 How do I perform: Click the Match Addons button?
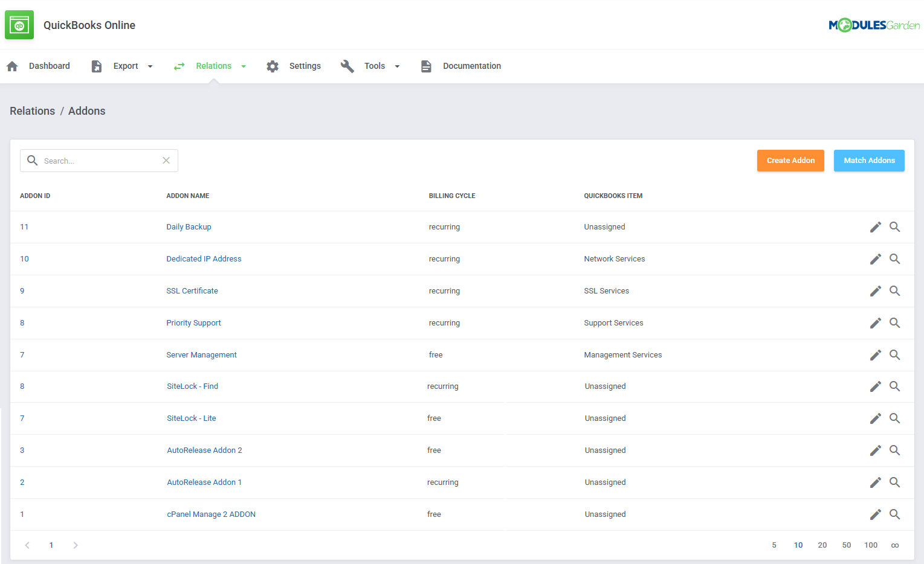click(x=869, y=161)
